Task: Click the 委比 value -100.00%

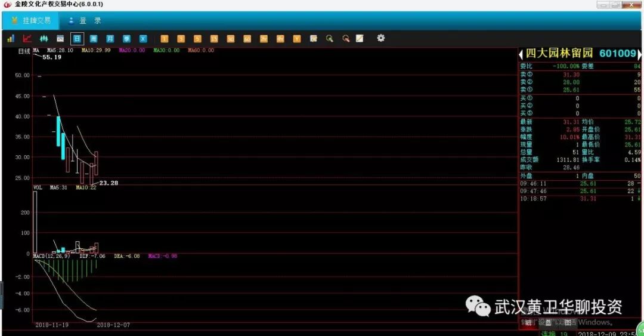Action: click(x=566, y=66)
